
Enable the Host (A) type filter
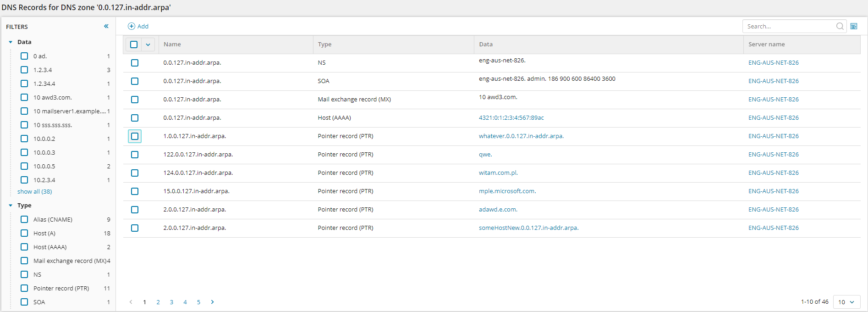pos(24,233)
